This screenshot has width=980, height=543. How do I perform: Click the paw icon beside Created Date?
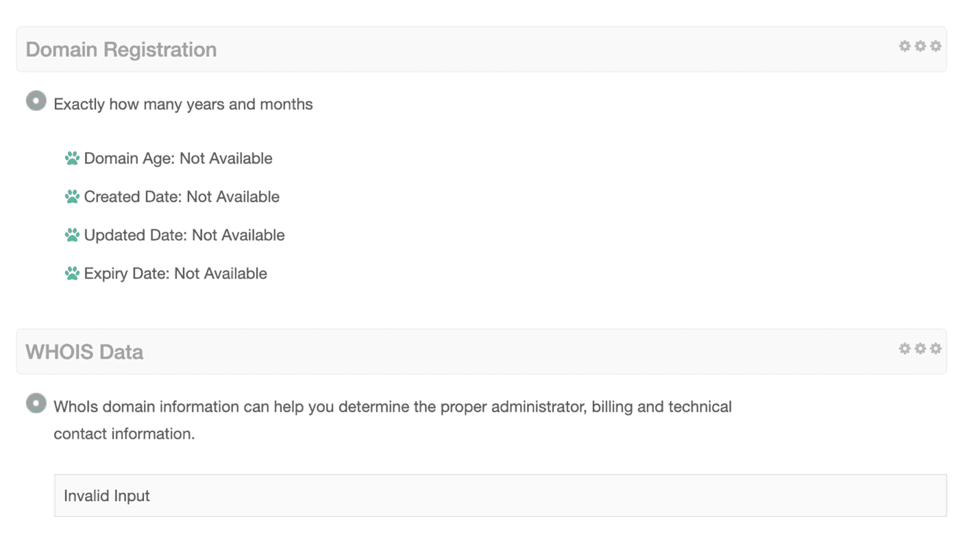coord(72,197)
